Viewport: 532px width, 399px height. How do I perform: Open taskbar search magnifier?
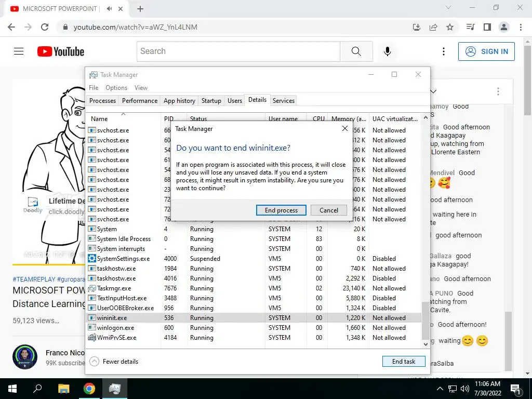pos(37,389)
